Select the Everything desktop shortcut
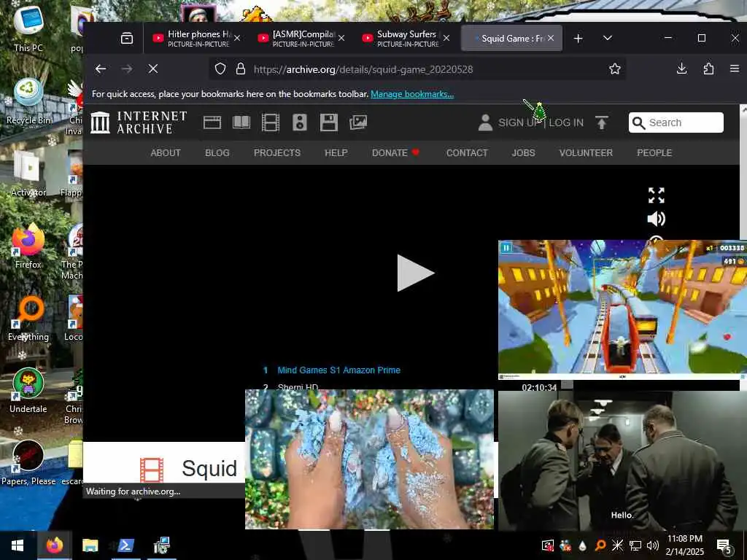Image resolution: width=747 pixels, height=560 pixels. pyautogui.click(x=28, y=319)
